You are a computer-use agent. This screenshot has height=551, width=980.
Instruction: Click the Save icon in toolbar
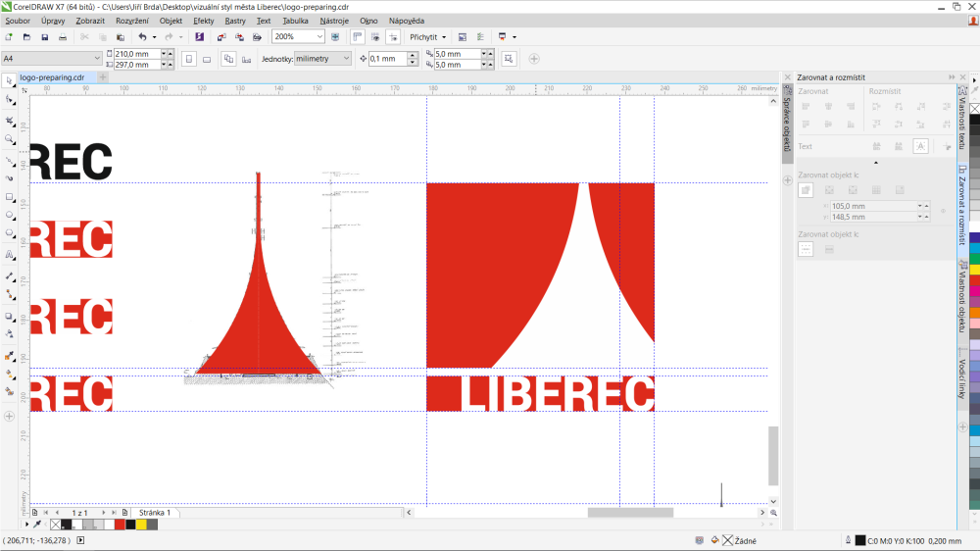click(44, 37)
